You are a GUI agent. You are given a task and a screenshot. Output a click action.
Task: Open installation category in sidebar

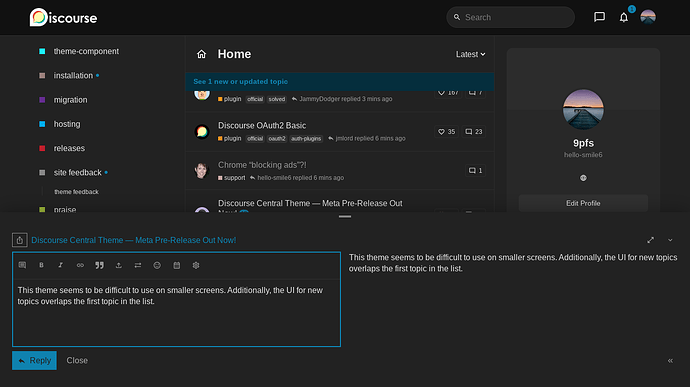coord(73,75)
